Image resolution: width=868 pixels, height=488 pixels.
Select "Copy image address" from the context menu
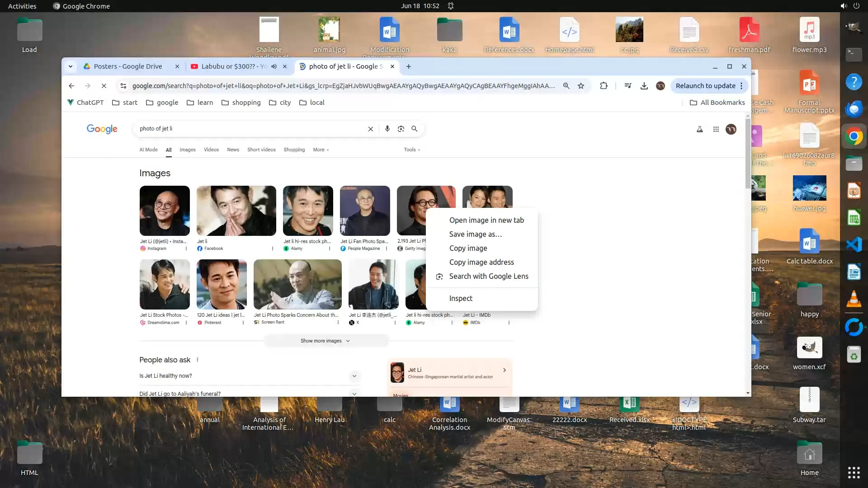click(x=481, y=262)
